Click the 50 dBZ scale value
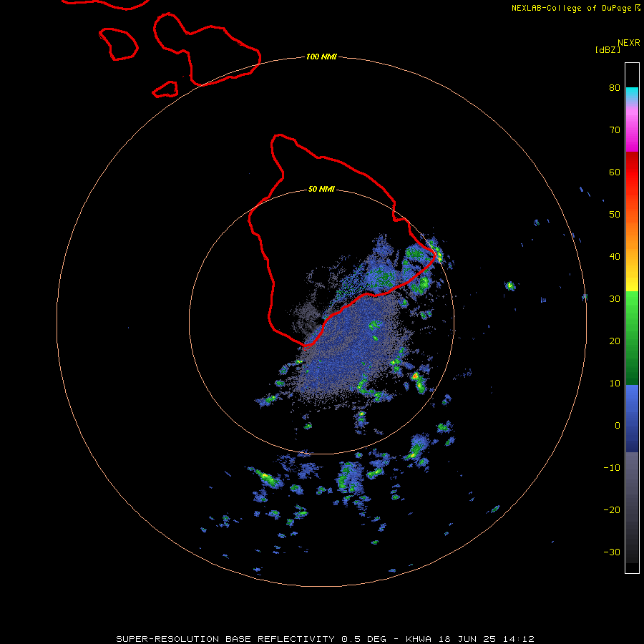The image size is (644, 644). (615, 215)
